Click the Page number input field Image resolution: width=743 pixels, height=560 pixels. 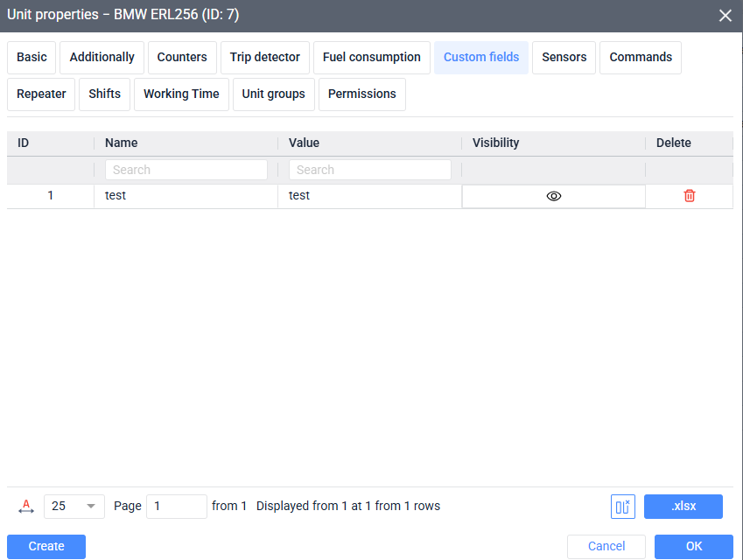(x=176, y=506)
